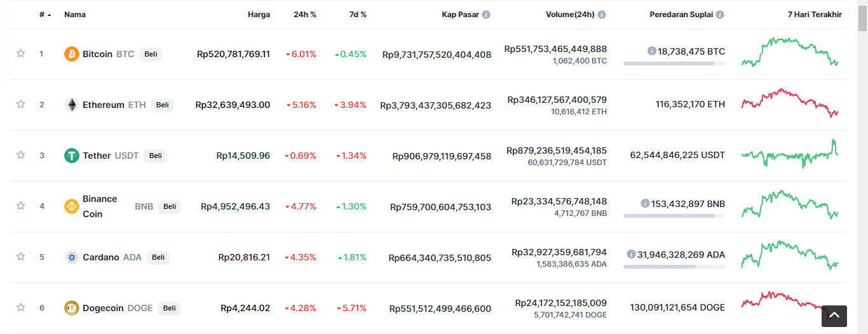Toggle the watchlist star for Tether
The width and height of the screenshot is (868, 334).
20,155
